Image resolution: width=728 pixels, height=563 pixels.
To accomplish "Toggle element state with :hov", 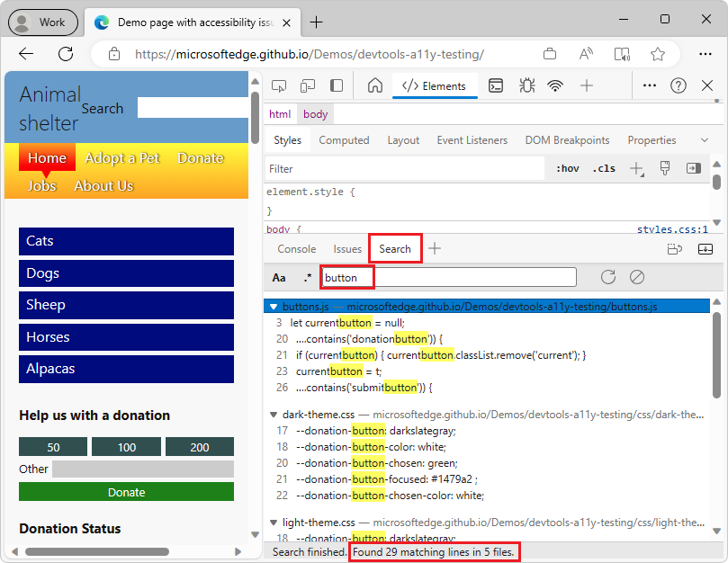I will click(568, 167).
